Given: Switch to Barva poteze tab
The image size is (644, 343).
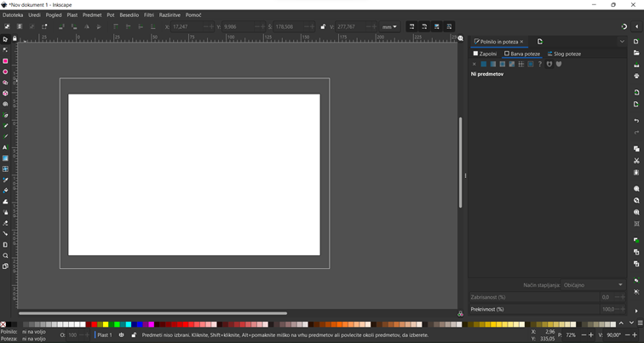Looking at the screenshot, I should click(x=522, y=54).
